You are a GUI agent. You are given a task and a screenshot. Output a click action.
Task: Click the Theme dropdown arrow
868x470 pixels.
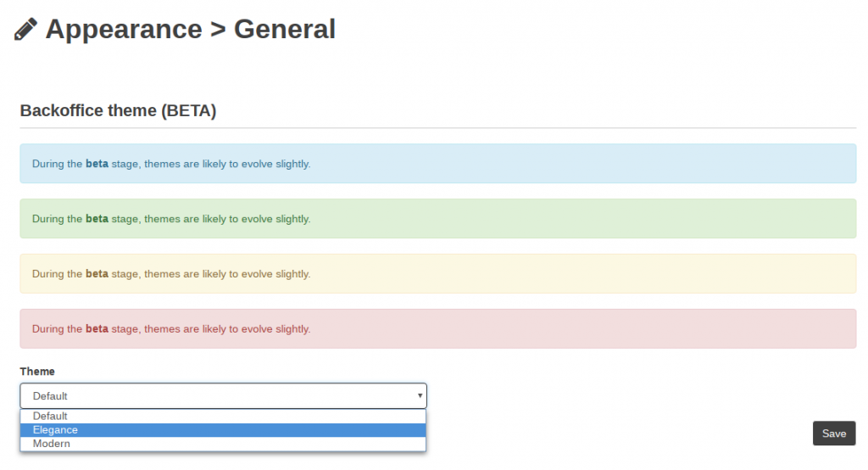click(420, 396)
